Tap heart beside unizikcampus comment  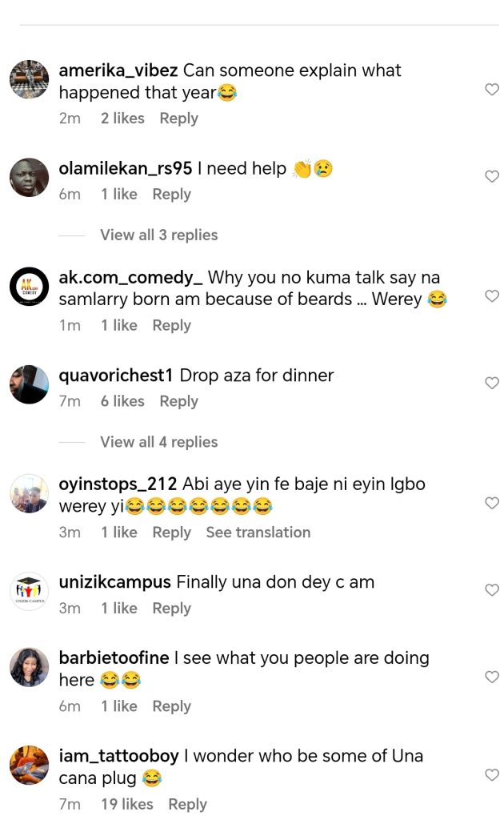click(x=492, y=590)
